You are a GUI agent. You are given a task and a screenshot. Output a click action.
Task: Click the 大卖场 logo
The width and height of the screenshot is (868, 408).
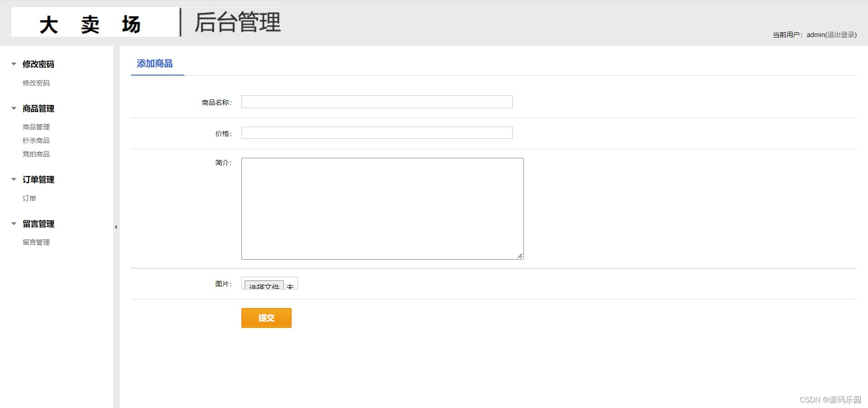tap(90, 23)
